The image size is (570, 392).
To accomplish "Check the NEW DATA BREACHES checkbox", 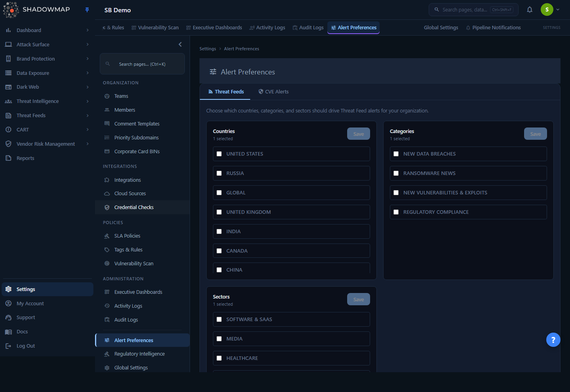I will click(x=396, y=154).
